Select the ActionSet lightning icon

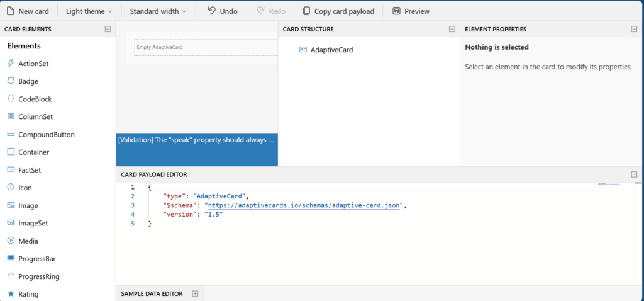tap(11, 64)
